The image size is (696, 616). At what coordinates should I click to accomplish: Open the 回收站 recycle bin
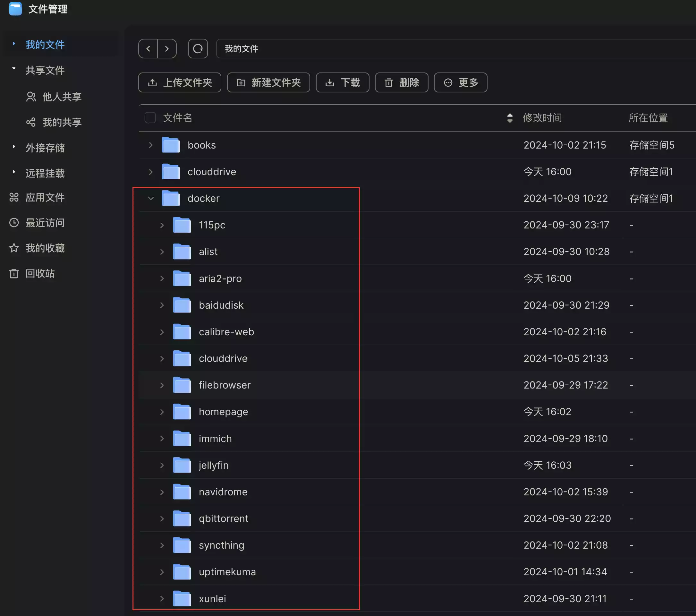[x=40, y=273]
